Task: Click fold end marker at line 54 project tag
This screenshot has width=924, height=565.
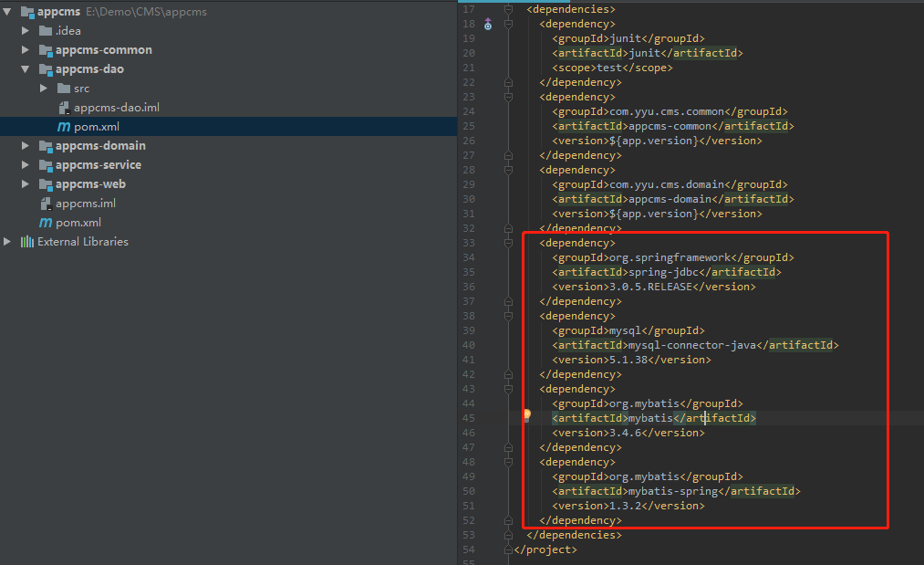Action: pos(509,549)
